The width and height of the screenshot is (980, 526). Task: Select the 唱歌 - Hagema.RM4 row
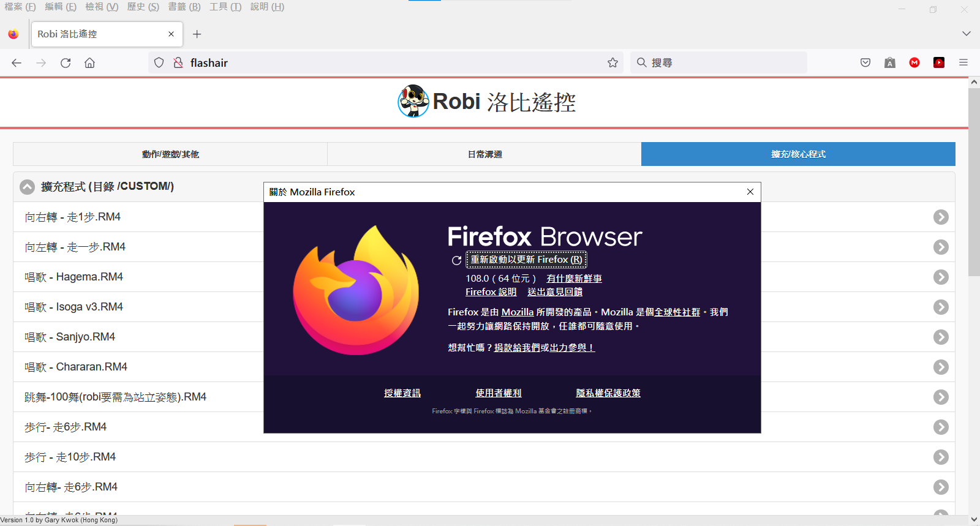coord(484,277)
